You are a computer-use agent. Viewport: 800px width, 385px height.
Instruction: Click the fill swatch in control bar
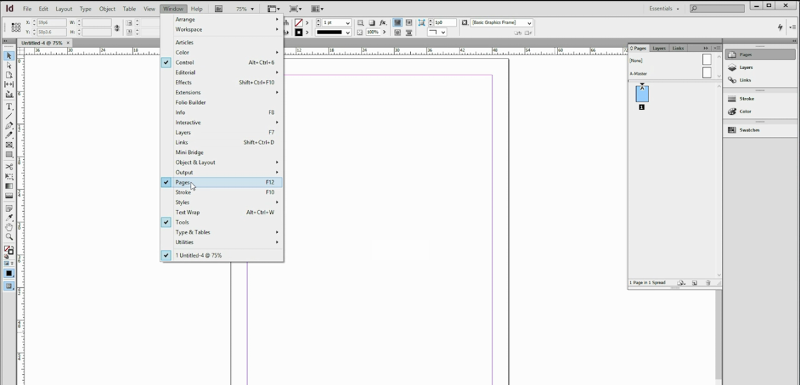pos(298,23)
